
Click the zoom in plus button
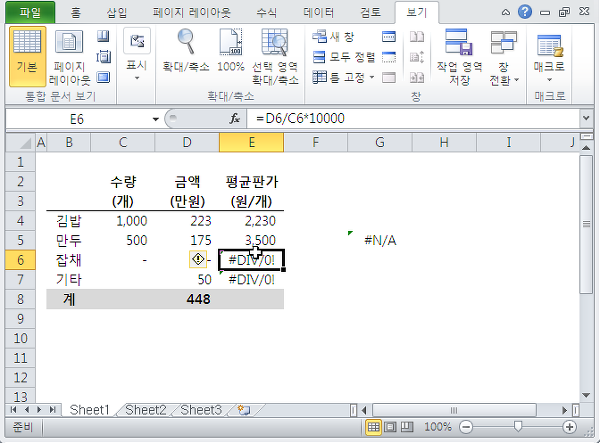tap(569, 427)
